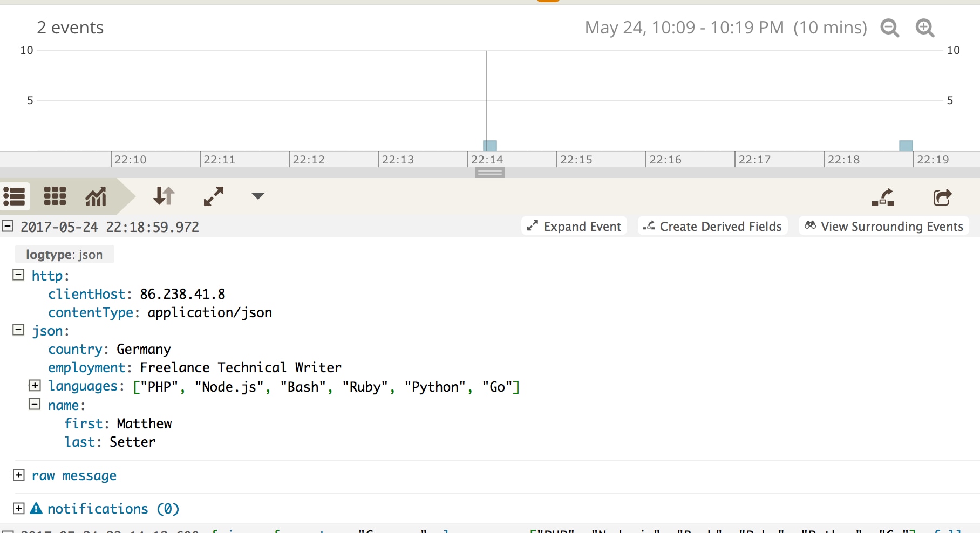Click the expand diagonal arrows icon
The height and width of the screenshot is (533, 980).
214,196
